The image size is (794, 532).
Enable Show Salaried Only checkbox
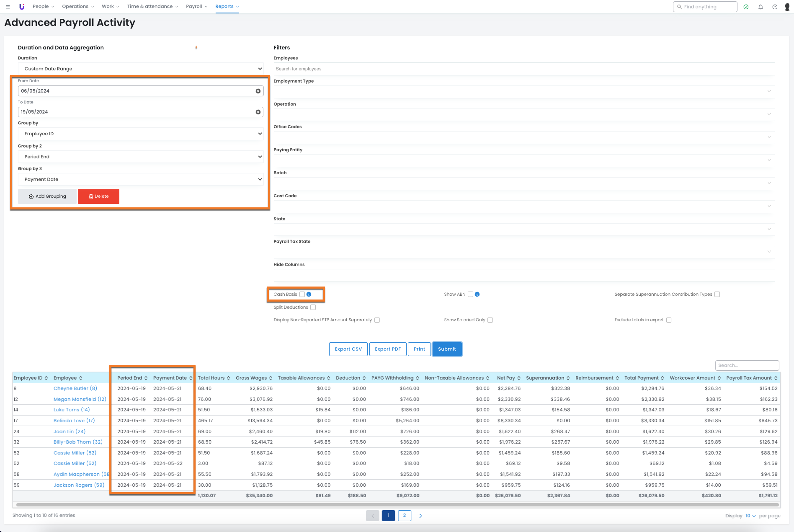point(490,320)
